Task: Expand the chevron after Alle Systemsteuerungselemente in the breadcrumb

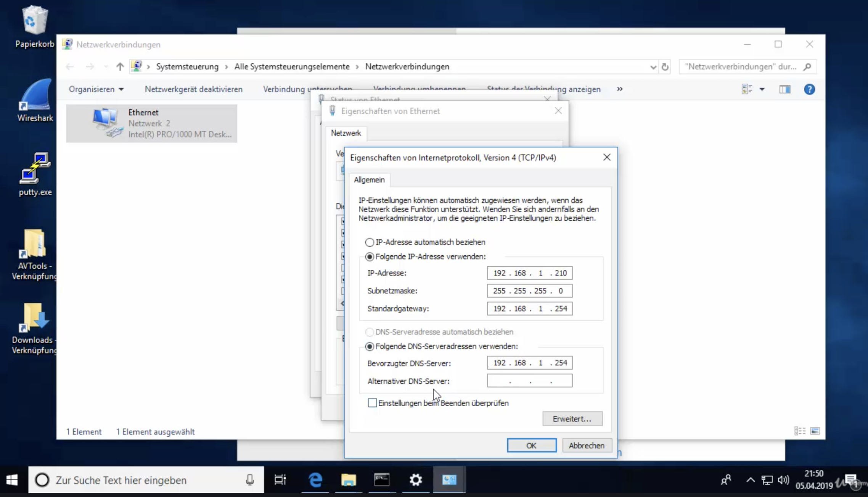Action: point(357,67)
